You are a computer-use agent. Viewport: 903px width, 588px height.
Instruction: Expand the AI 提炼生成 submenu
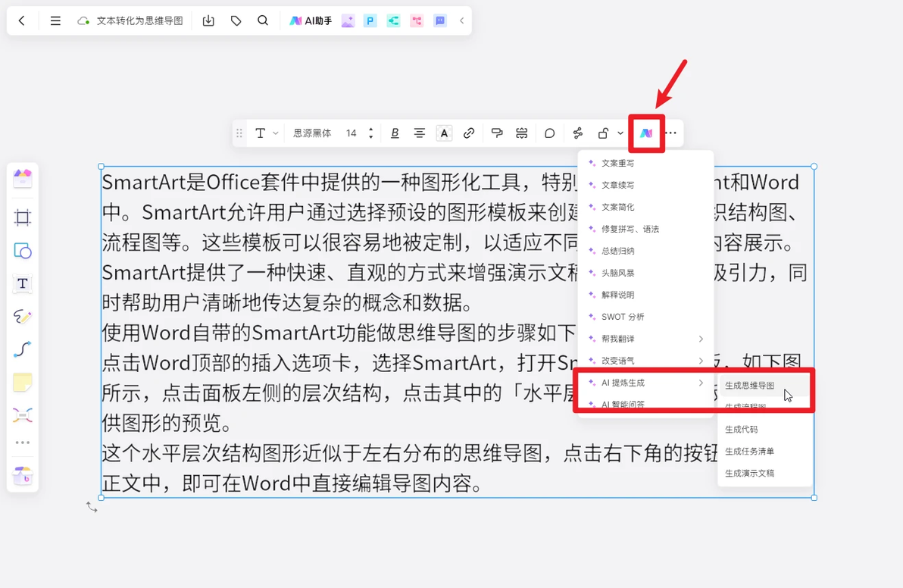coord(645,383)
